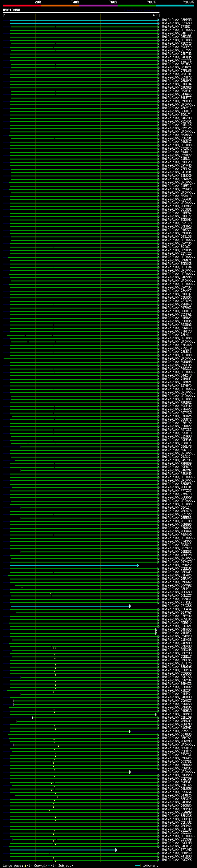197x868 pixels.
Task: Select hit label UniRef100_B6KPK0
Action: click(177, 853)
